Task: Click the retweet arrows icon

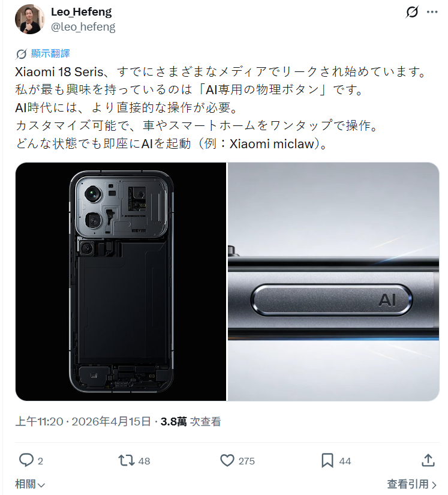Action: click(126, 460)
